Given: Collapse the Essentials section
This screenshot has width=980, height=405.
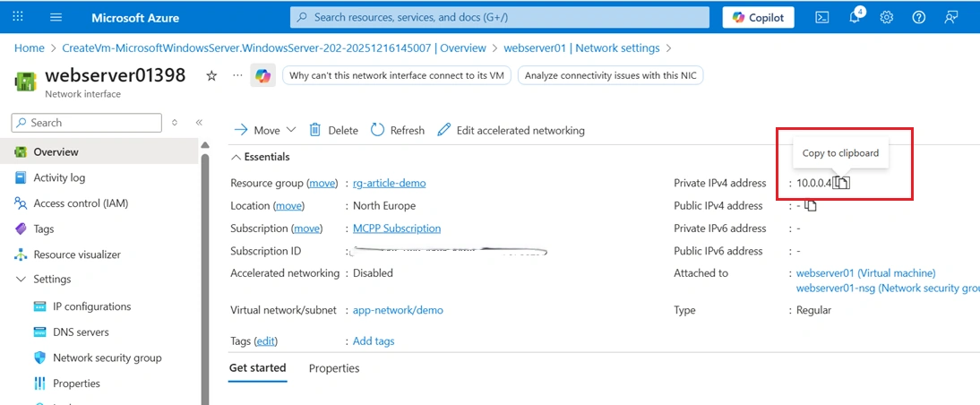Looking at the screenshot, I should [x=260, y=157].
